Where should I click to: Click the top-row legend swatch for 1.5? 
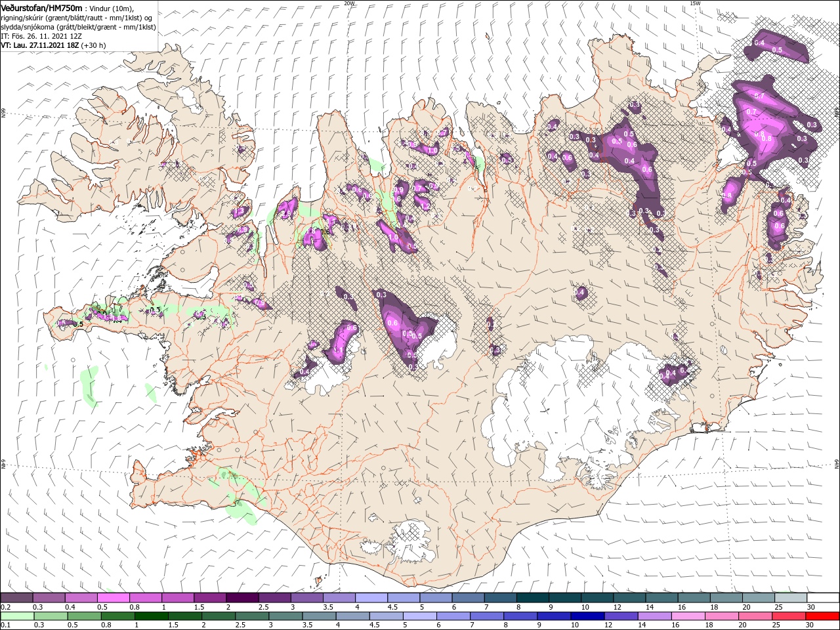(x=210, y=598)
